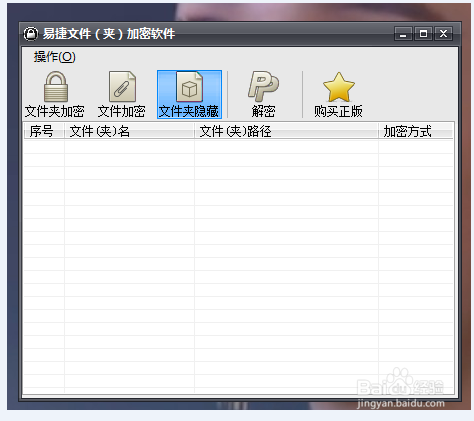Close the 易捷文件(夹)加密软件 window

point(443,34)
